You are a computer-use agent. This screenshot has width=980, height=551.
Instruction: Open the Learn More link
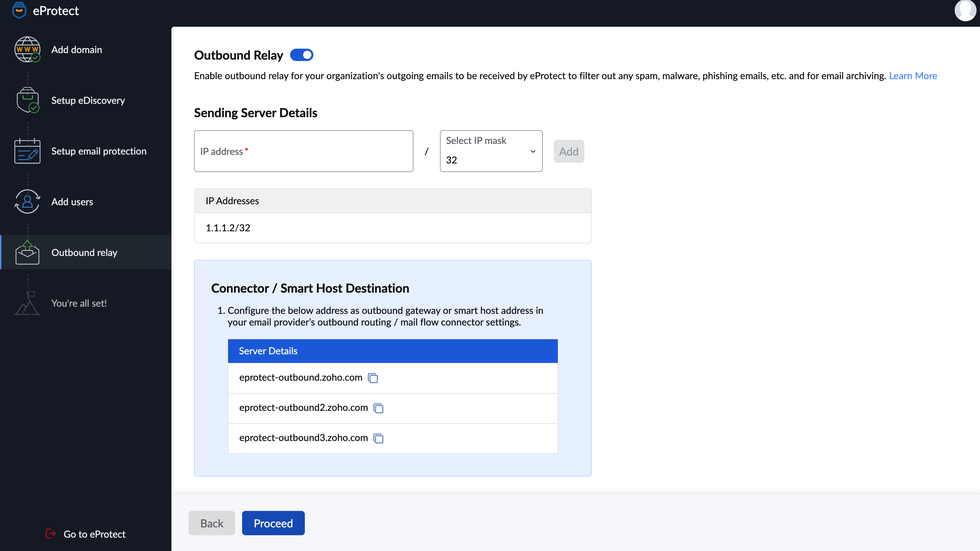913,76
